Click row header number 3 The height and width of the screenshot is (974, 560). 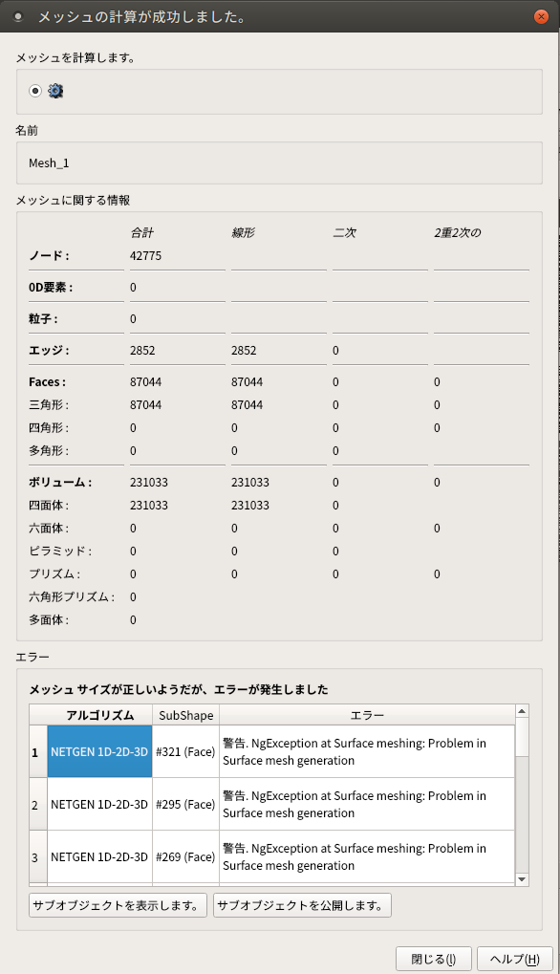pos(38,856)
